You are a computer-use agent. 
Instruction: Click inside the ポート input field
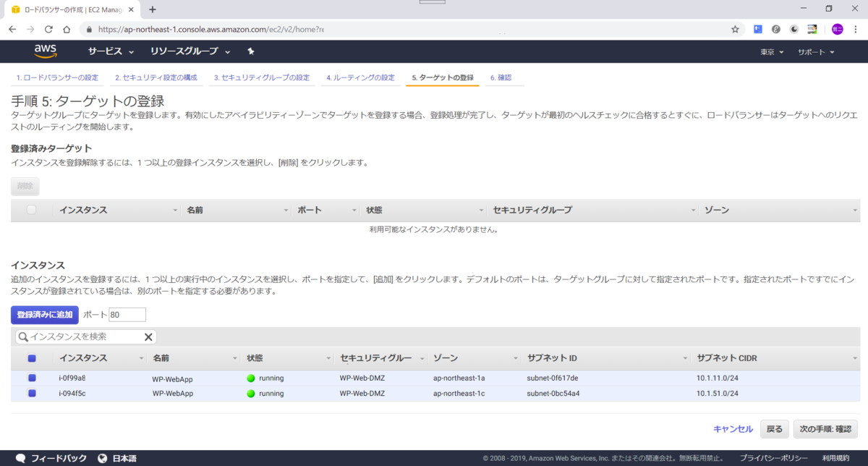[x=127, y=314]
